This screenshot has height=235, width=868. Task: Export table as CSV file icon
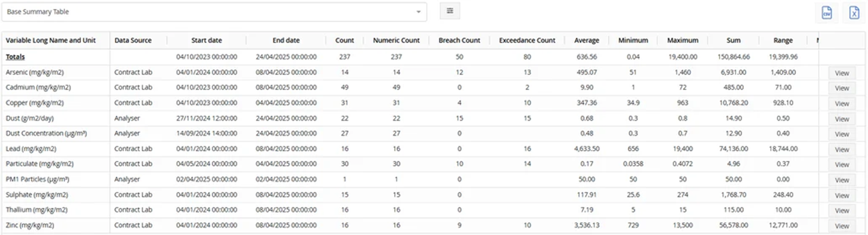[x=827, y=12]
